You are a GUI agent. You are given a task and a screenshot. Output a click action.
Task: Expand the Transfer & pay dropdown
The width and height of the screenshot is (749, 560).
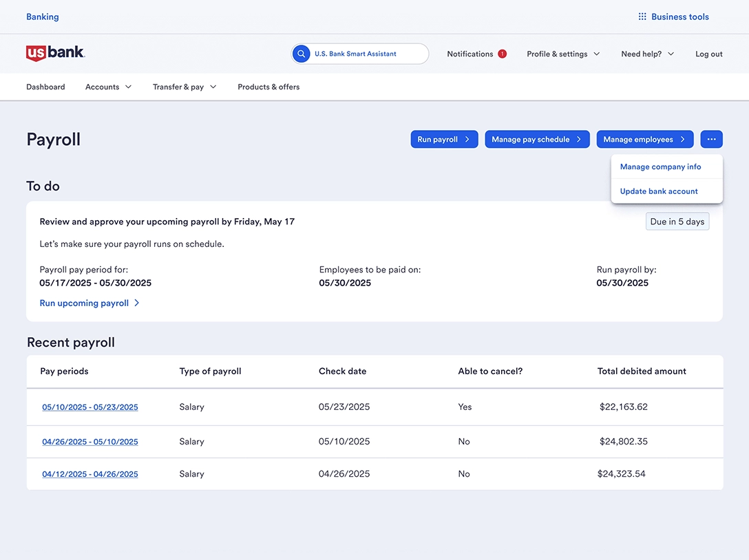(184, 87)
